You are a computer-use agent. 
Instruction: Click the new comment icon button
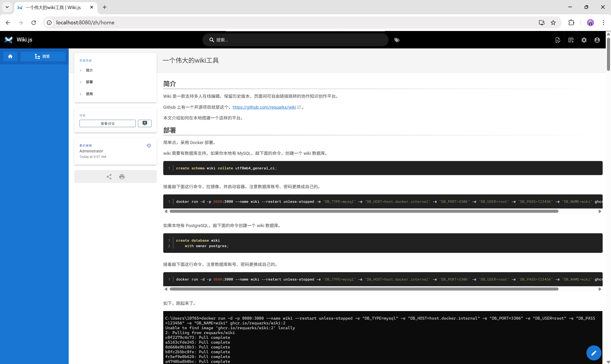coord(145,123)
